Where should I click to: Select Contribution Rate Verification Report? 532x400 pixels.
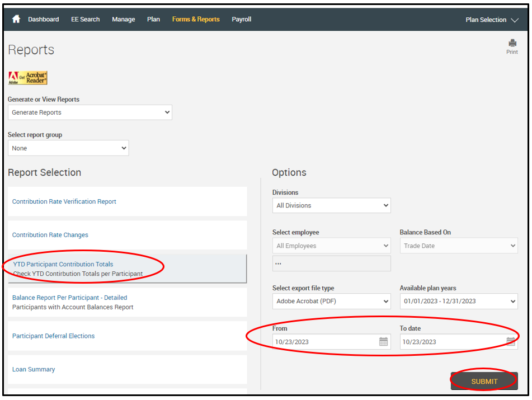pyautogui.click(x=64, y=201)
